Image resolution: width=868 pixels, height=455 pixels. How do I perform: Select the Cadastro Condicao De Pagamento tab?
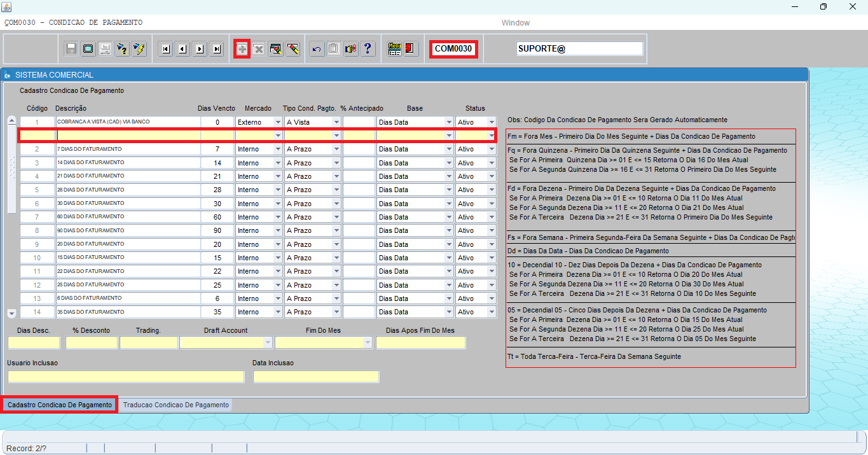click(60, 405)
